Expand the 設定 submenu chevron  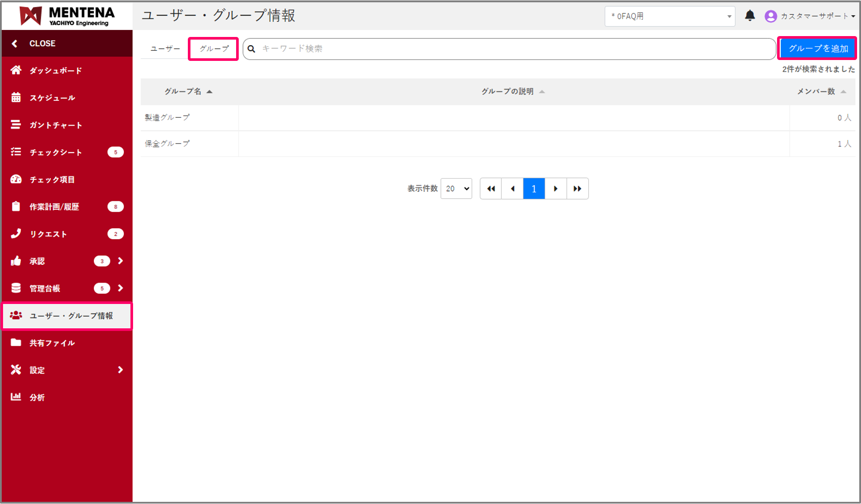click(120, 370)
